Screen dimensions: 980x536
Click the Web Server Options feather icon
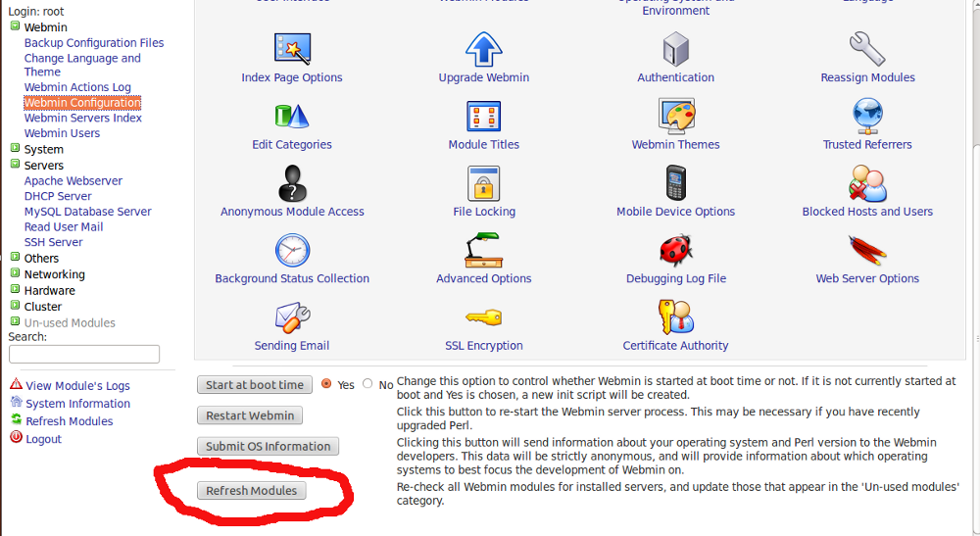pos(867,250)
